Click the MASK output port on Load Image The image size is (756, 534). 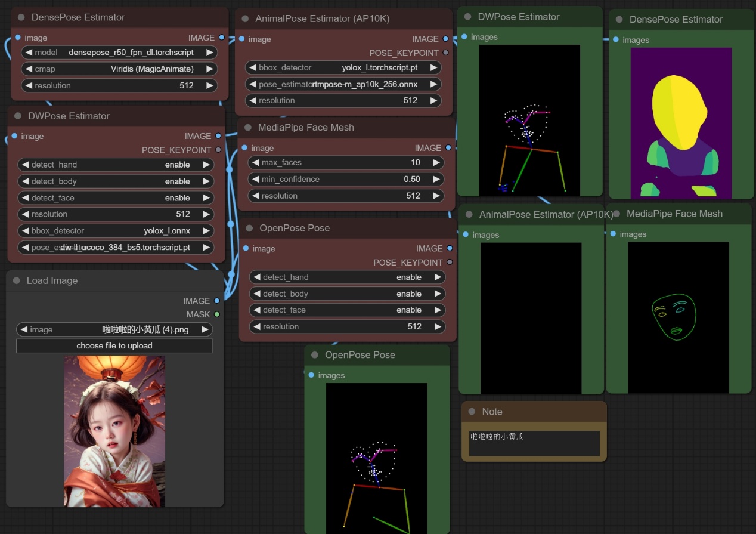tap(217, 314)
